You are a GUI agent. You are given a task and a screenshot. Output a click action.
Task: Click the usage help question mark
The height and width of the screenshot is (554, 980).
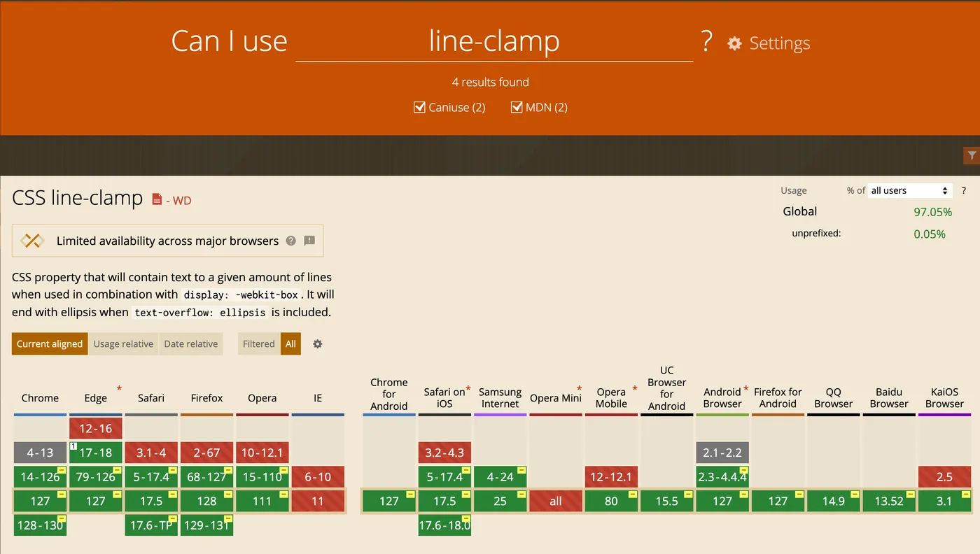point(964,190)
